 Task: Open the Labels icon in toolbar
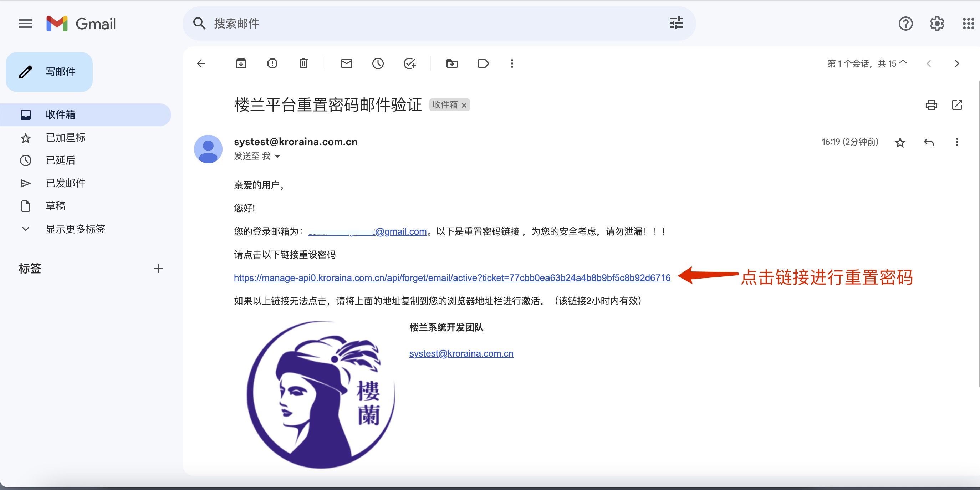point(483,63)
